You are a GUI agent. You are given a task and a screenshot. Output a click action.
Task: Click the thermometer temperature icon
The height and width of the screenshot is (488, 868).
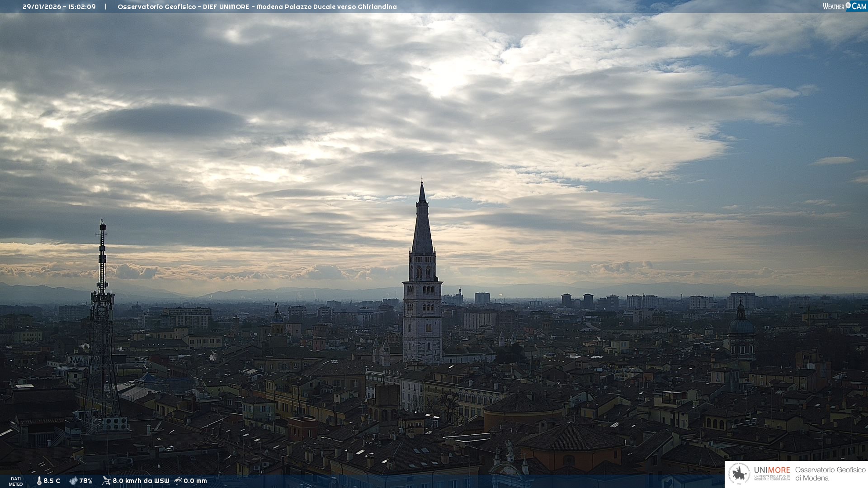39,481
